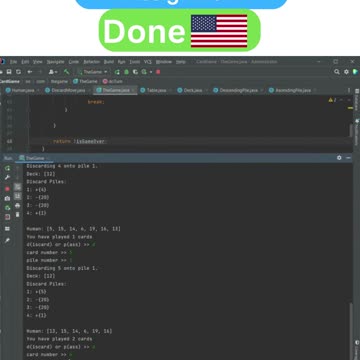Click the thegame package breadcrumb
Screen dimensions: 360x360
point(59,81)
